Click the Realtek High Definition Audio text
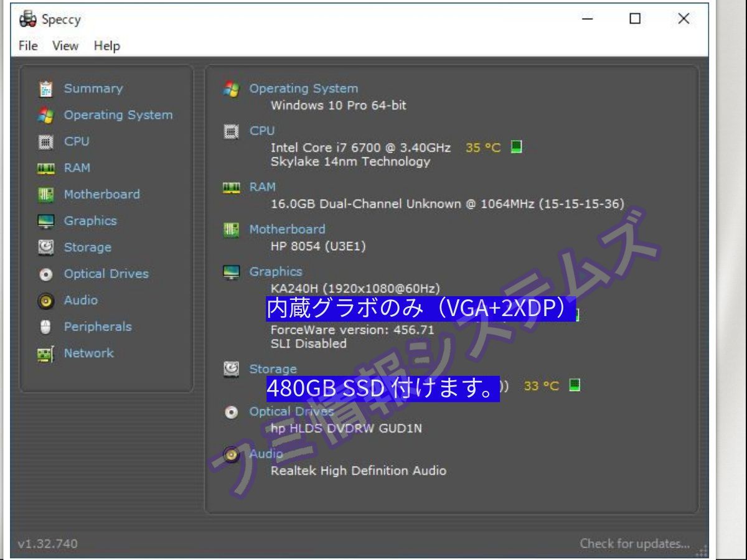Screen dimensions: 747x560 (359, 470)
